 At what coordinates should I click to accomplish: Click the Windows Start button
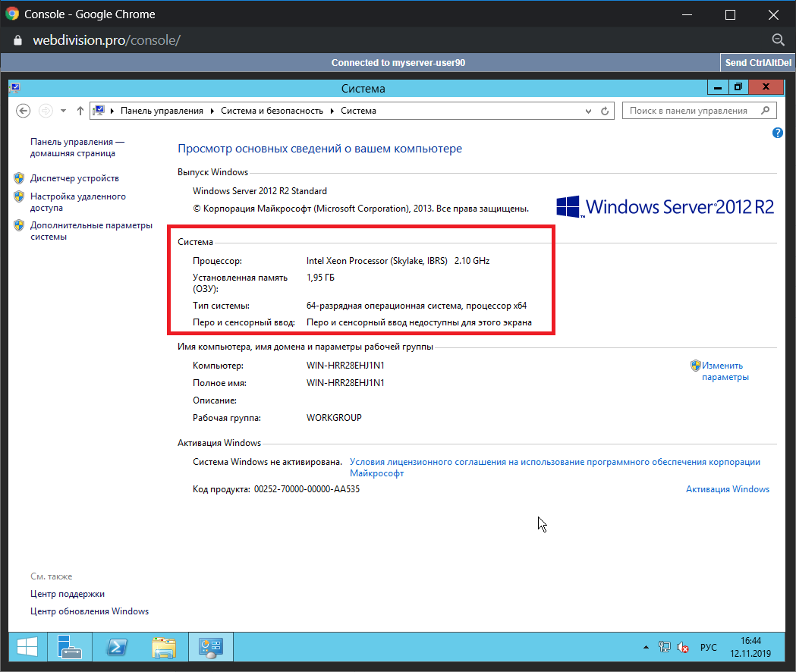(27, 646)
